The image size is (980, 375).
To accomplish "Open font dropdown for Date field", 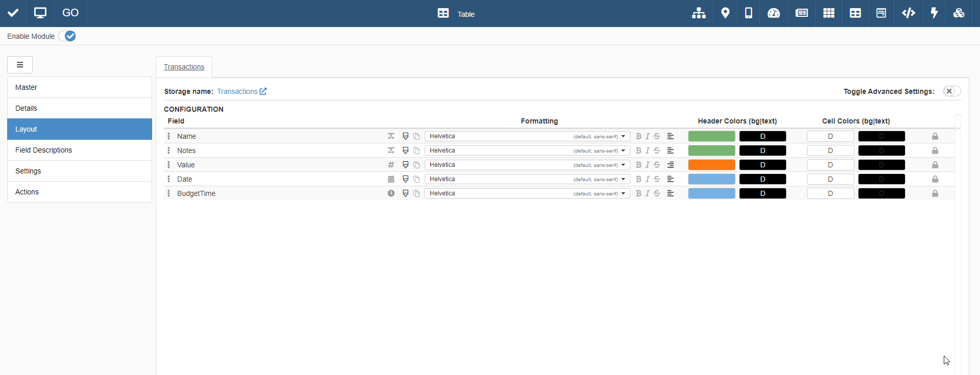I will tap(527, 179).
